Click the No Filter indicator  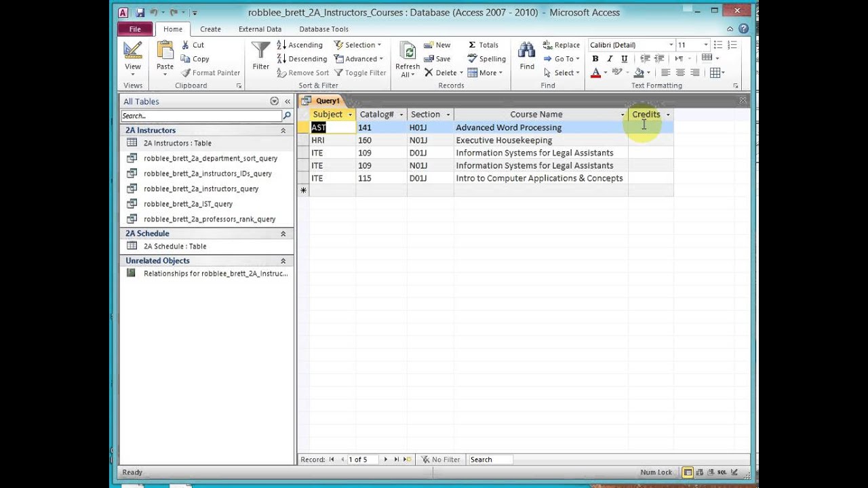click(x=440, y=460)
